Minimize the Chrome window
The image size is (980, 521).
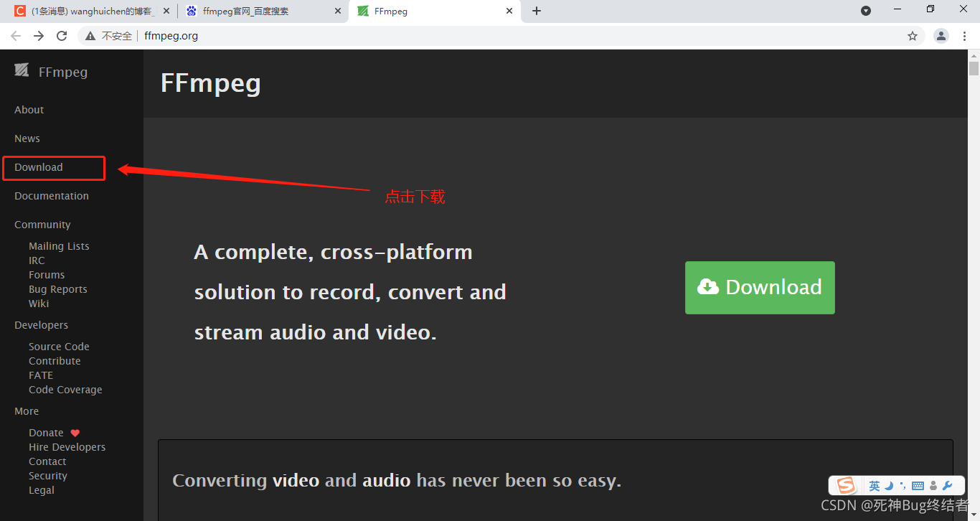pos(897,9)
